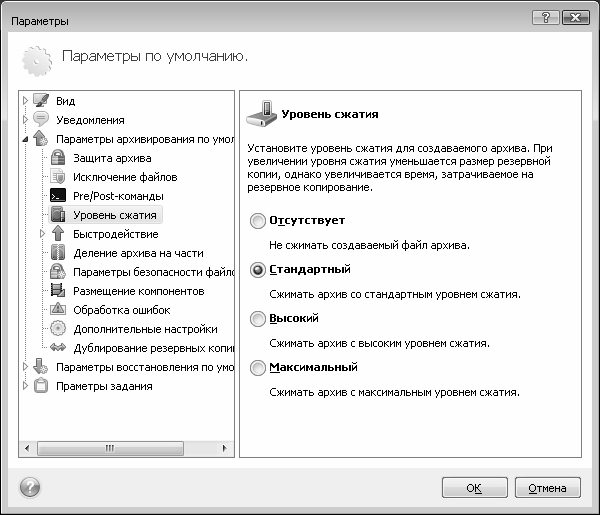Expand the Быстродействие subnode
Screen dimensions: 600x515
pyautogui.click(x=42, y=234)
